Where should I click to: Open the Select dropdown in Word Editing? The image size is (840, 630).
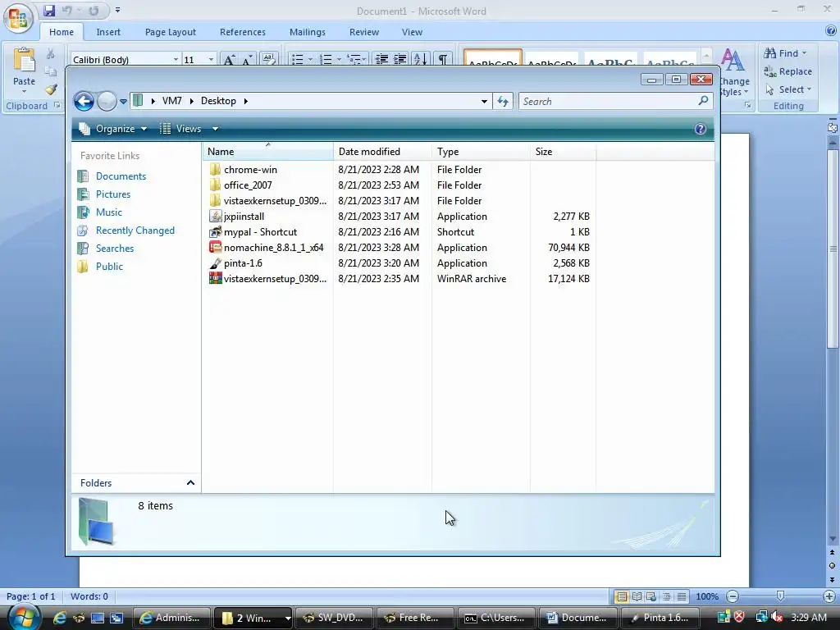(x=788, y=89)
